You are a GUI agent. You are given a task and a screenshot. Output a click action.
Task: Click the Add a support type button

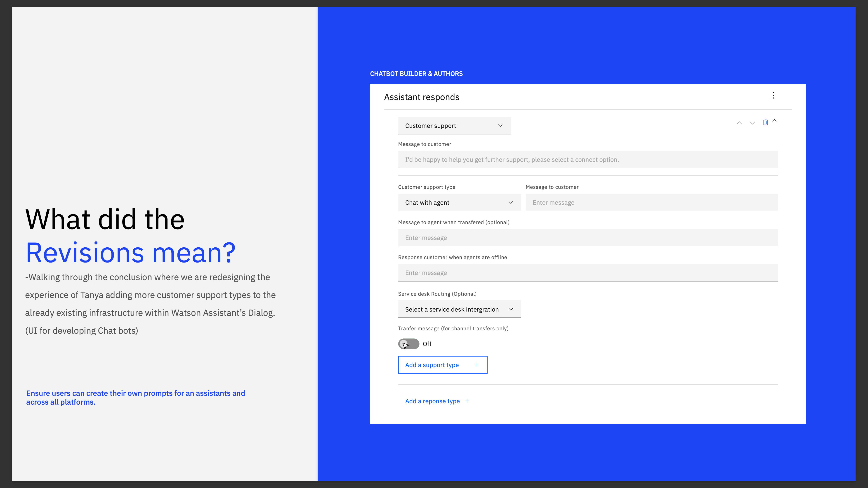[x=443, y=365]
